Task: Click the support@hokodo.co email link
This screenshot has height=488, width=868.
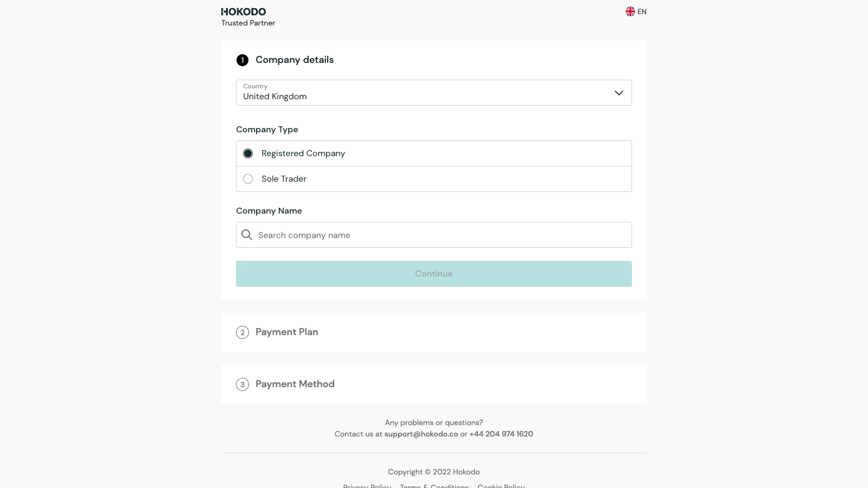Action: (421, 434)
